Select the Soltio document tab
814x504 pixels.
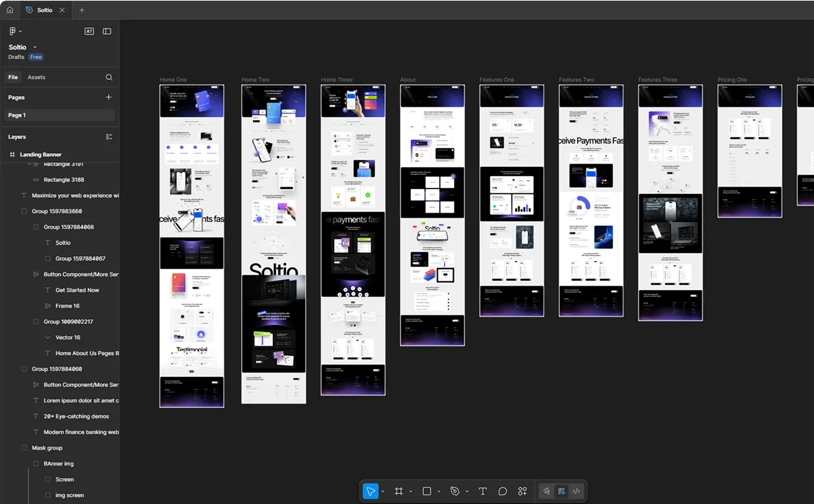(x=42, y=10)
